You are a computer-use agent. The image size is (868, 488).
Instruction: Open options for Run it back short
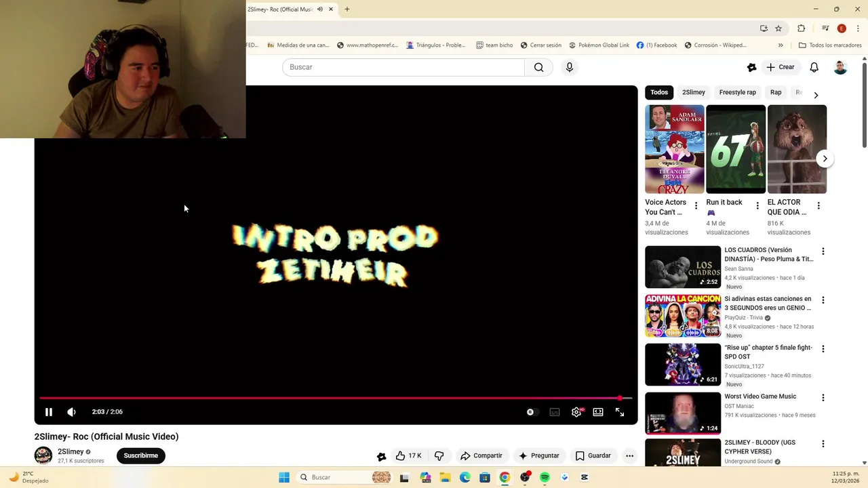757,206
